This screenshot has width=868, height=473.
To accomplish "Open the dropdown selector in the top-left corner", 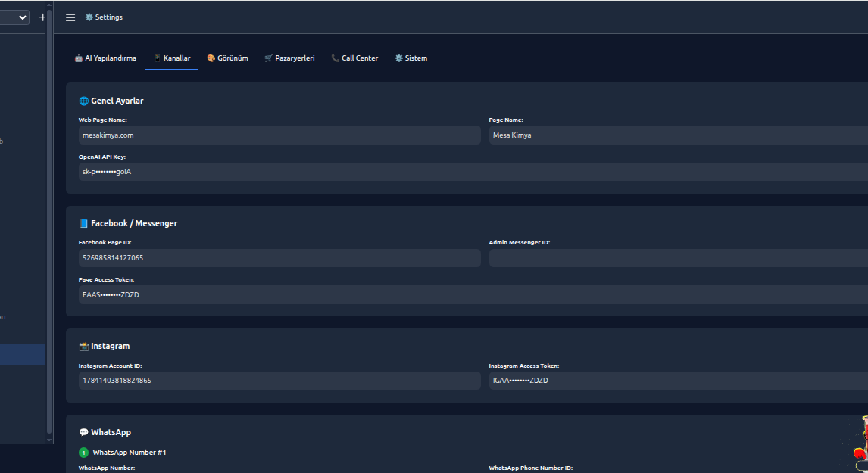I will tap(14, 17).
